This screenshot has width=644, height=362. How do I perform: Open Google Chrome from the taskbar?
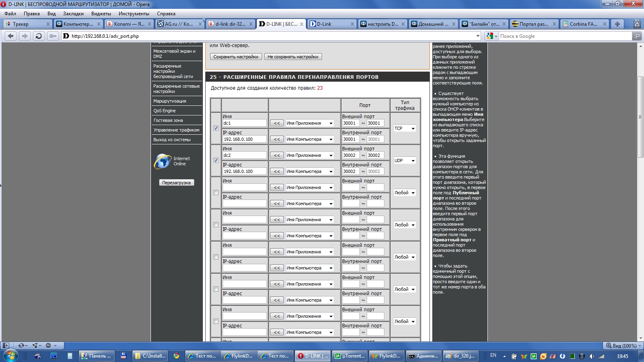[x=176, y=356]
